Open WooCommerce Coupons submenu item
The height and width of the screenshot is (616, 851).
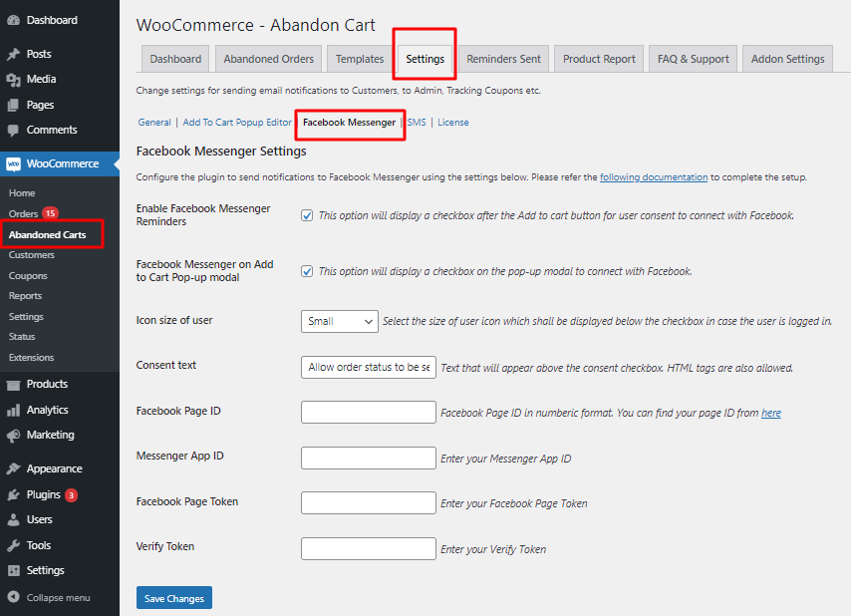(x=28, y=276)
